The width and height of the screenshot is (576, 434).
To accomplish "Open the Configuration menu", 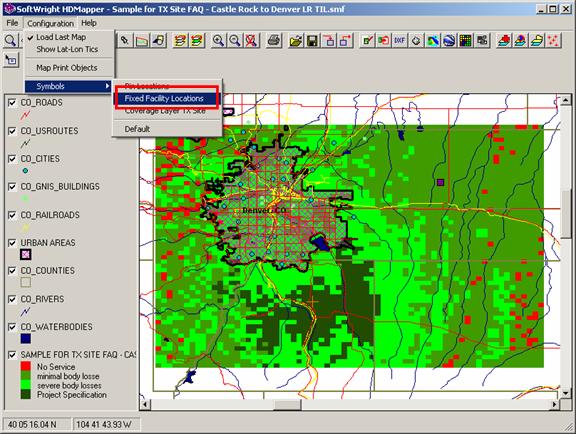I will point(51,23).
